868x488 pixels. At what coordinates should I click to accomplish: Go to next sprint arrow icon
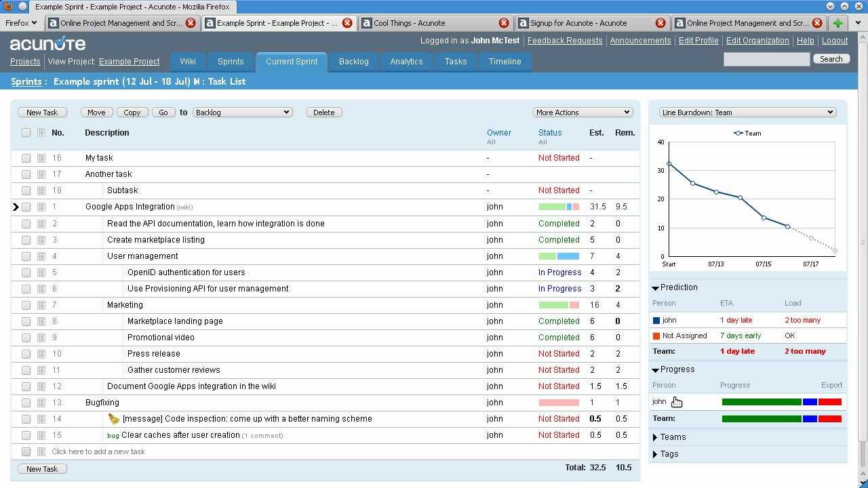[x=197, y=82]
